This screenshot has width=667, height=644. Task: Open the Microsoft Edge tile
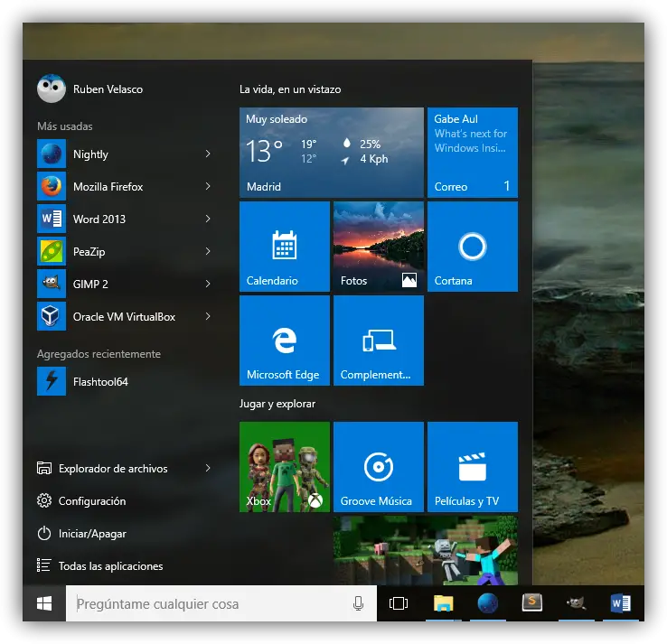(x=284, y=341)
